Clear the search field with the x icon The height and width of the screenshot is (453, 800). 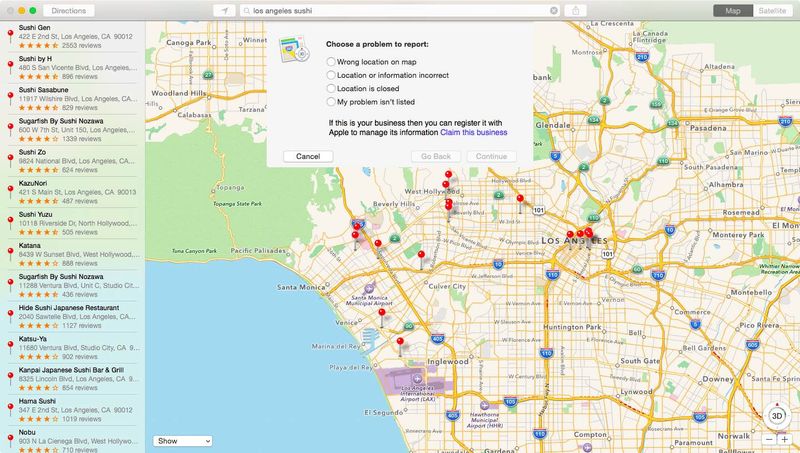pyautogui.click(x=554, y=10)
